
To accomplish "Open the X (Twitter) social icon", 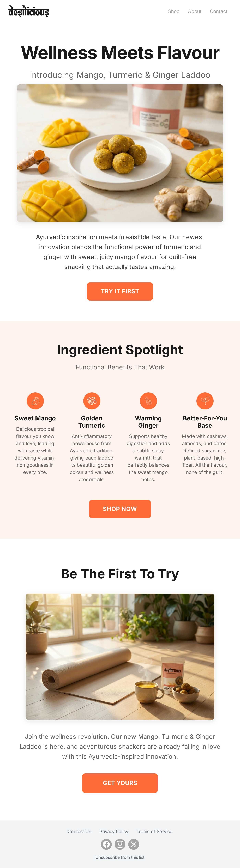I will point(134,844).
